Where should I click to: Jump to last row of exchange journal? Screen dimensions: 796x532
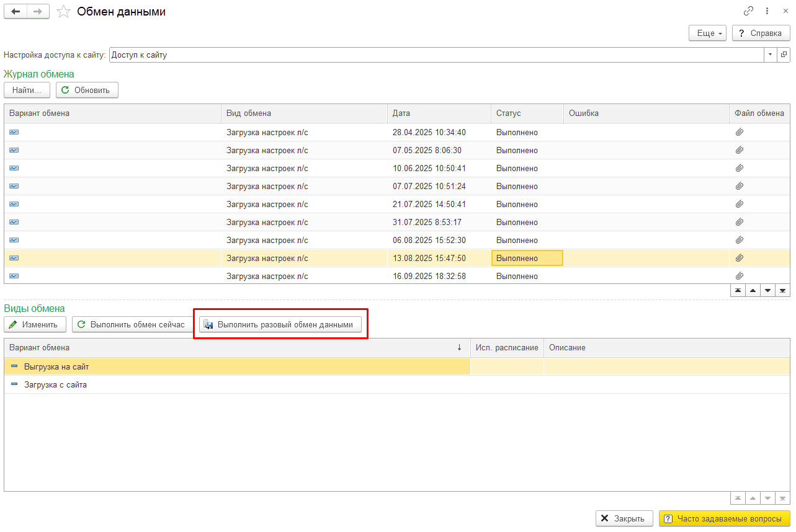[x=783, y=290]
